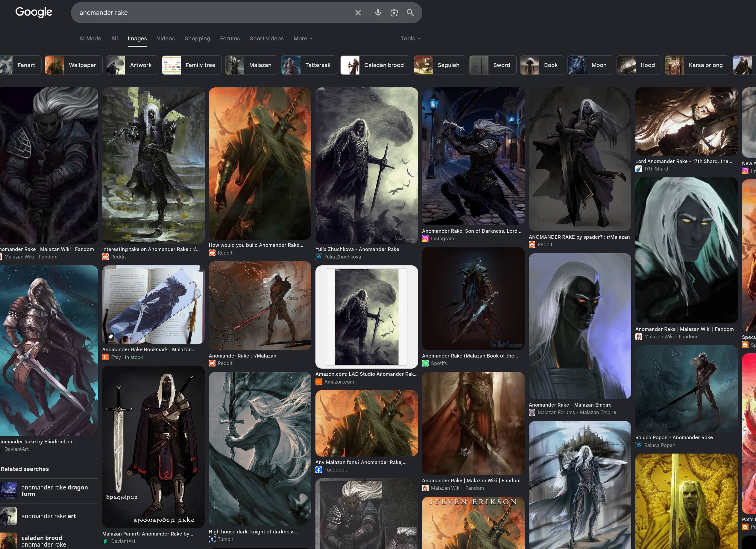This screenshot has height=549, width=756.
Task: Open 'Anomander Rake - Malazan Empire' link
Action: coord(570,405)
